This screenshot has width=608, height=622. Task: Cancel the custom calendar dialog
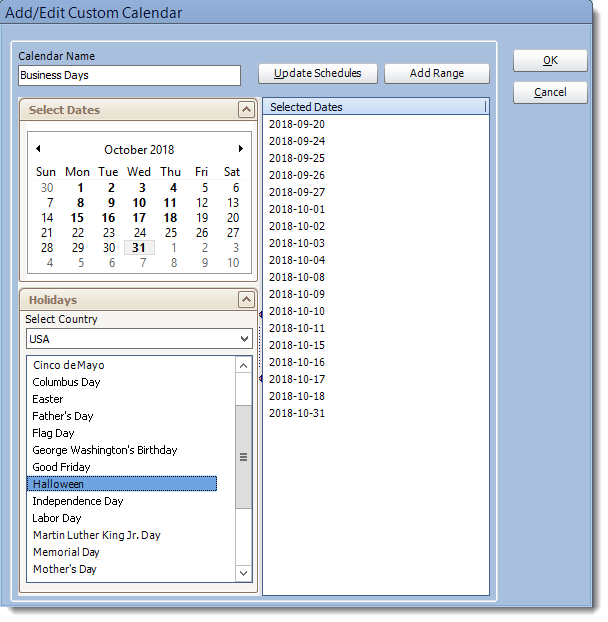[550, 92]
